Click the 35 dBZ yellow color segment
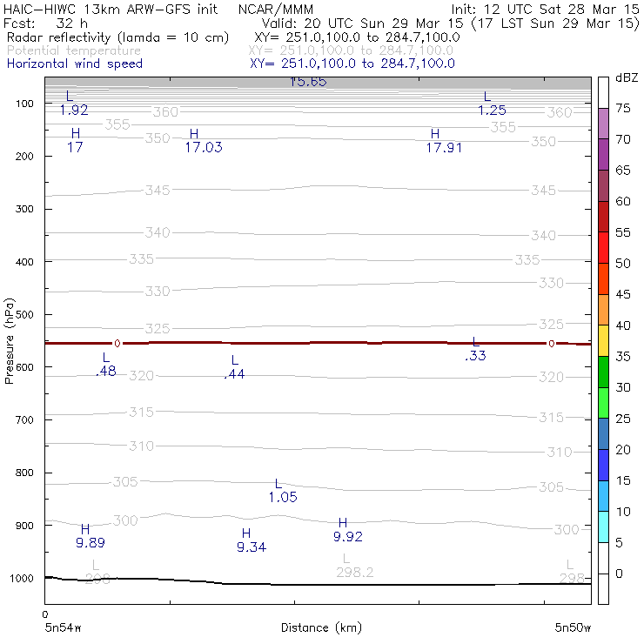The height and width of the screenshot is (644, 644). click(603, 341)
